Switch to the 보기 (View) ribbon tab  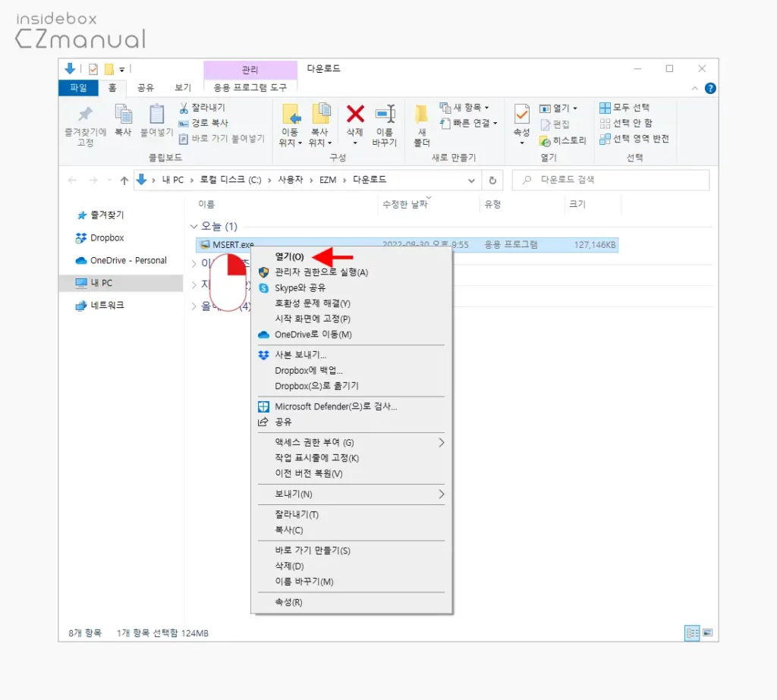point(182,87)
